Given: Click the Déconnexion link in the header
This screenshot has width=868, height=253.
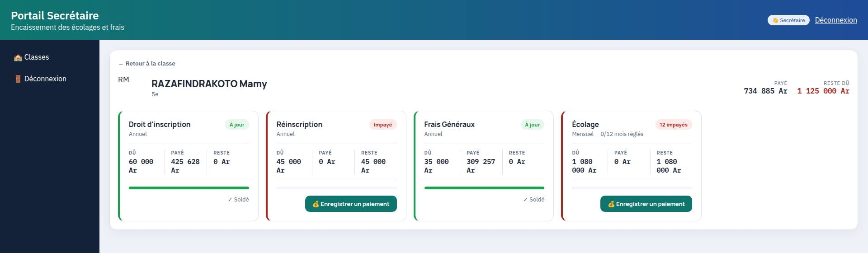Looking at the screenshot, I should tap(836, 20).
